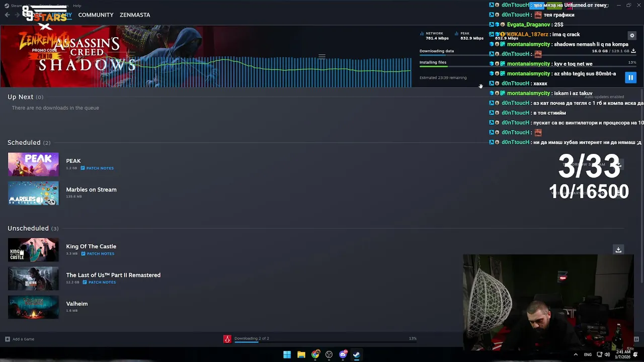Click the Unscheduled heading
Image resolution: width=644 pixels, height=362 pixels.
point(28,228)
